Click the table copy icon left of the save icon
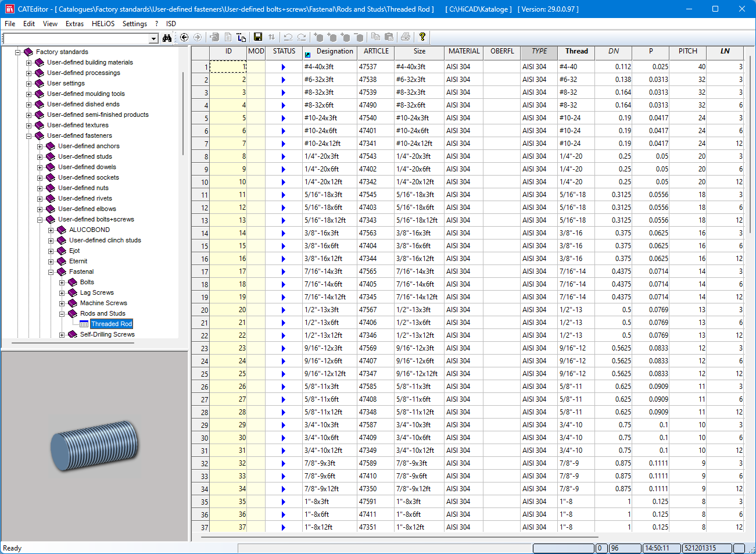The width and height of the screenshot is (756, 554). [241, 37]
